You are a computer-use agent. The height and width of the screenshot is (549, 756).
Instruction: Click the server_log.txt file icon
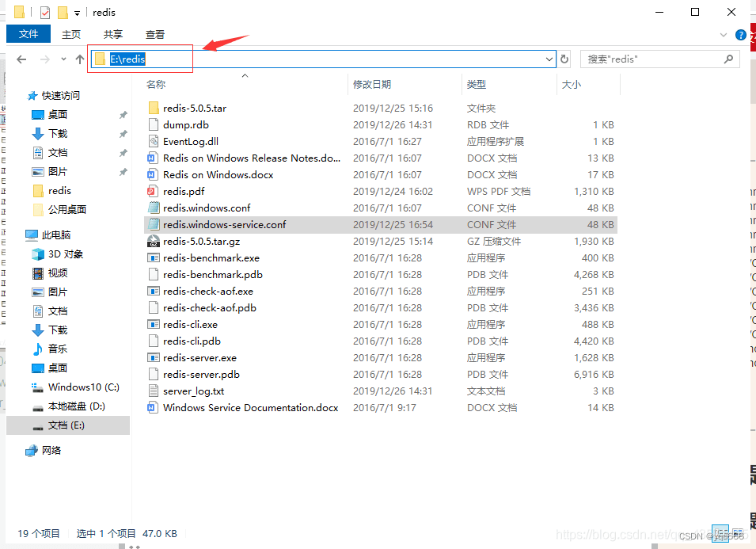tap(154, 391)
